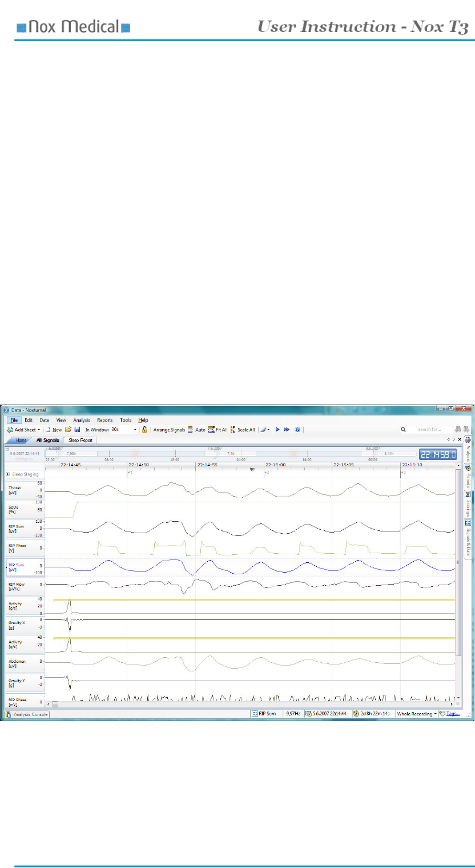Open the File menu

tap(14, 420)
